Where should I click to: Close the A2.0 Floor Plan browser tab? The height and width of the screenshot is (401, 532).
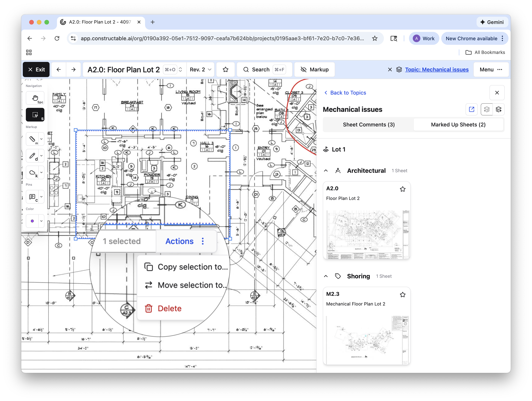point(139,22)
